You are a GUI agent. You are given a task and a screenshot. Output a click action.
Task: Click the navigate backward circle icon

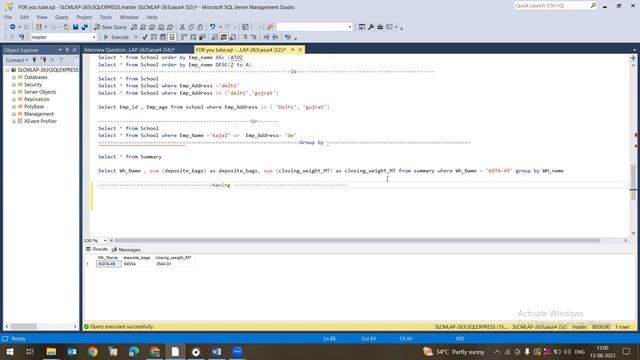[13, 27]
